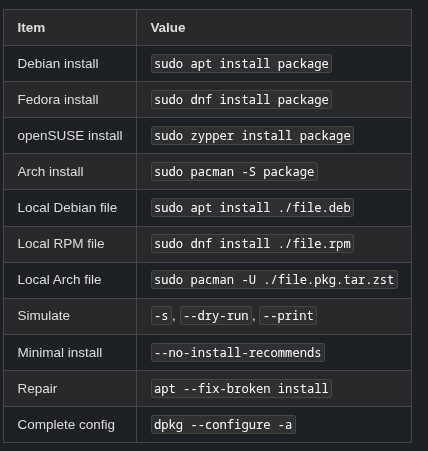428x451 pixels.
Task: Select the 'Local Arch file' row label
Action: (59, 280)
